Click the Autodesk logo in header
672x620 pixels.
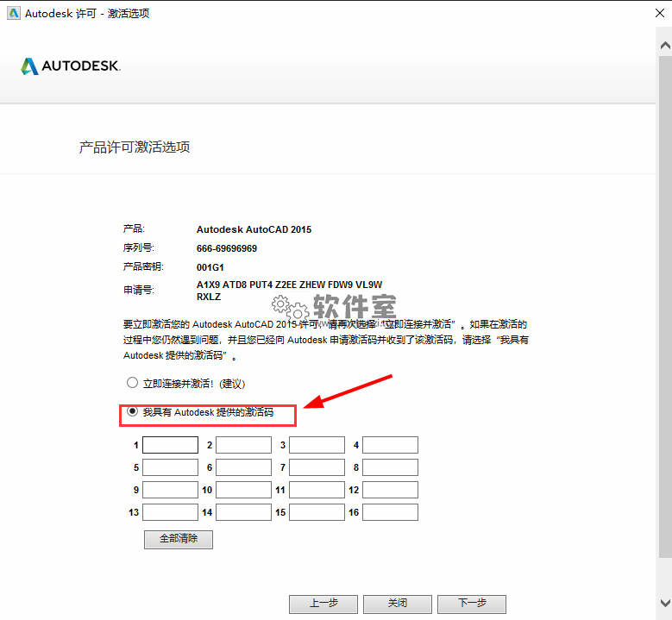pyautogui.click(x=71, y=66)
